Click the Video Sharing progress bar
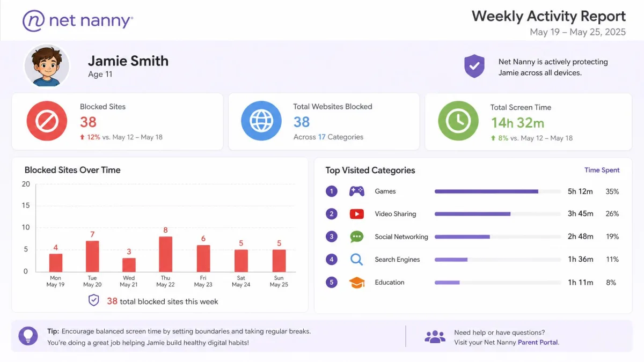644x362 pixels. (497, 214)
